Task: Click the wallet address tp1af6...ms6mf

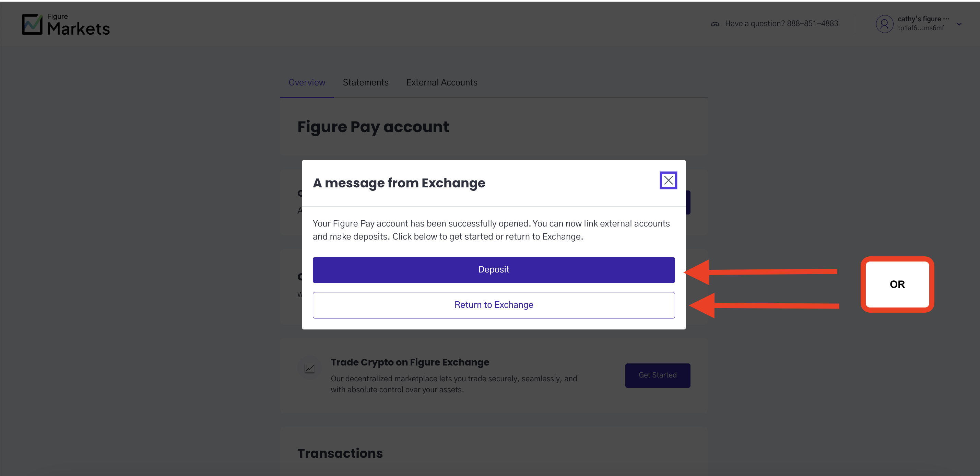Action: coord(920,28)
